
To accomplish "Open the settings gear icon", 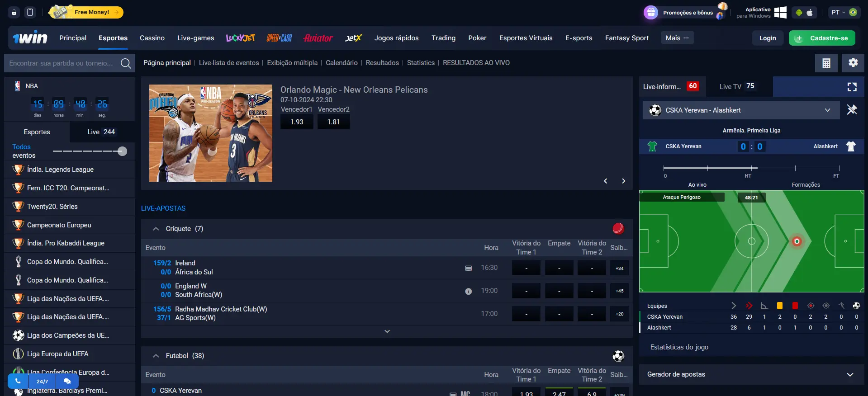I will click(853, 63).
